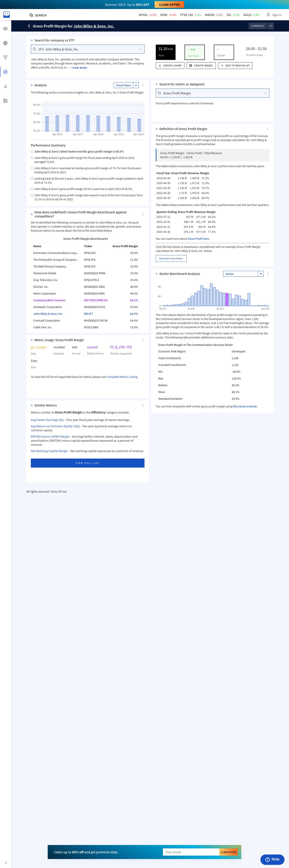Open the benchmark competitors three-dot menu
Viewport: 289px width, 868px height.
pos(143,214)
